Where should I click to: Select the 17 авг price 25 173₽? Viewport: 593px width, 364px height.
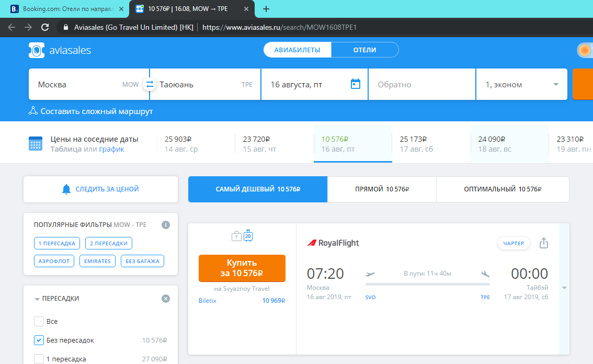pos(431,144)
